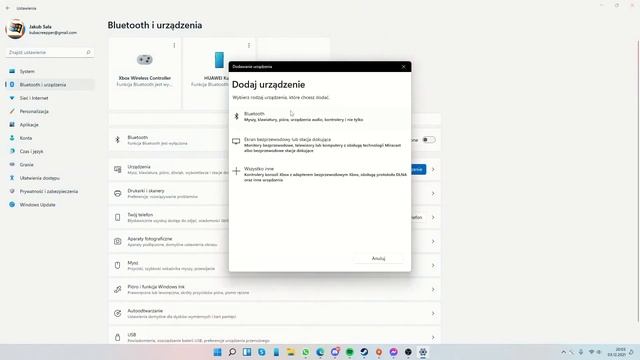640x360 pixels.
Task: Open Konta settings
Action: coord(50,138)
